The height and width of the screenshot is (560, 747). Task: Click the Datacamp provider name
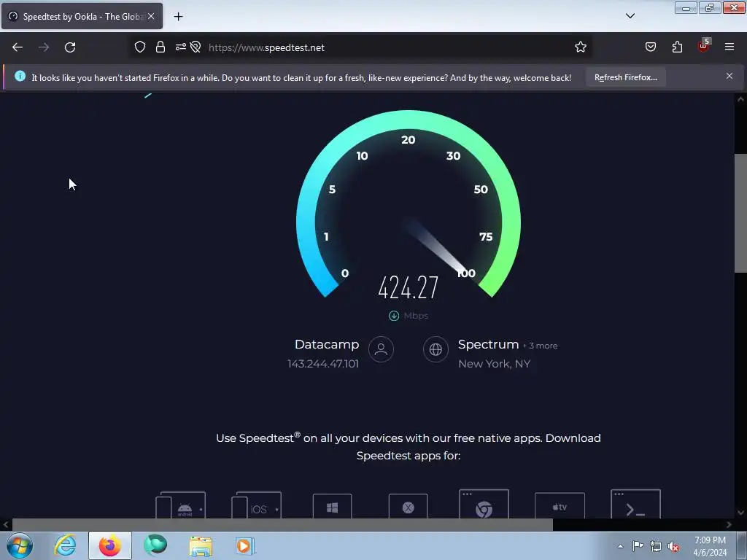point(327,344)
